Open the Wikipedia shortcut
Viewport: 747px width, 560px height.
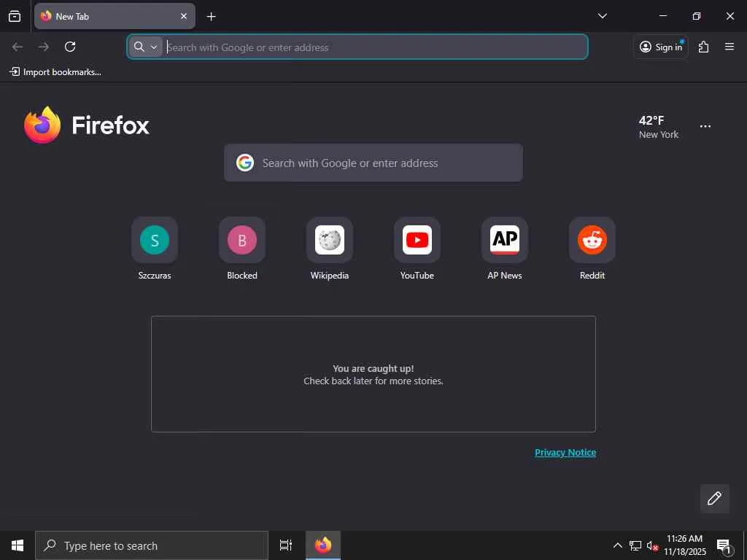pos(330,248)
